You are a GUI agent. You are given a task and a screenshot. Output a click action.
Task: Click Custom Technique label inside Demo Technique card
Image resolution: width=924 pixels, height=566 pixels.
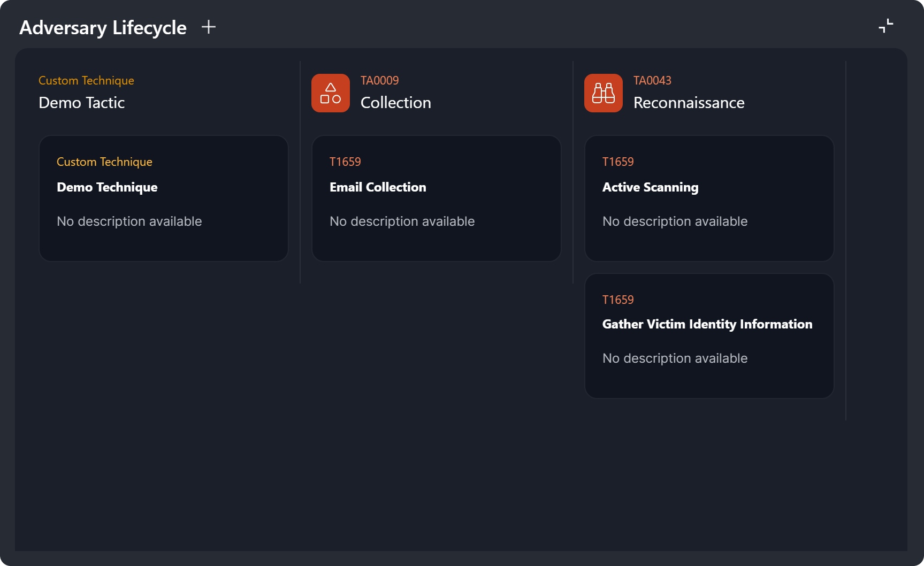click(x=104, y=162)
